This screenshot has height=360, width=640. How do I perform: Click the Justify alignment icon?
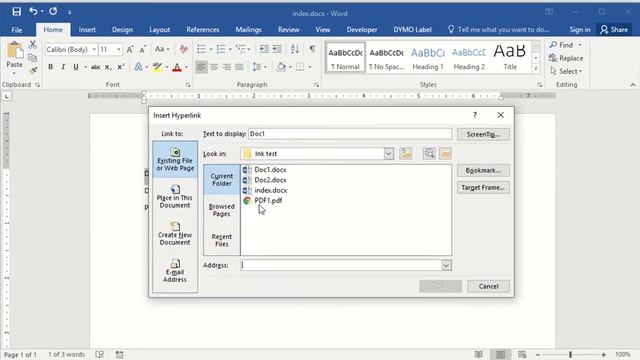[240, 67]
